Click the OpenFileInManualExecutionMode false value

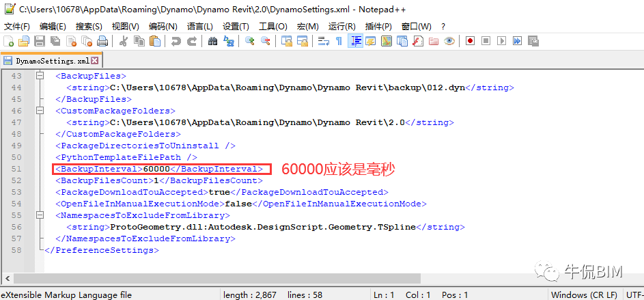click(x=238, y=204)
